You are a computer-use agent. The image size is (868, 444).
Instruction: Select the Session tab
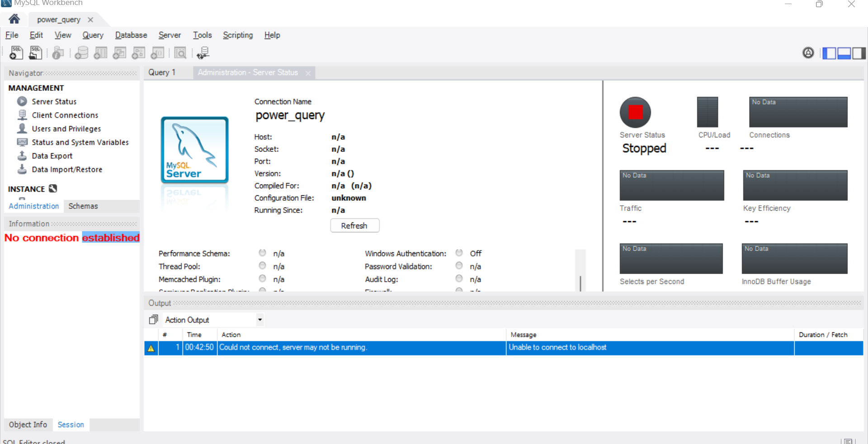[x=71, y=425]
